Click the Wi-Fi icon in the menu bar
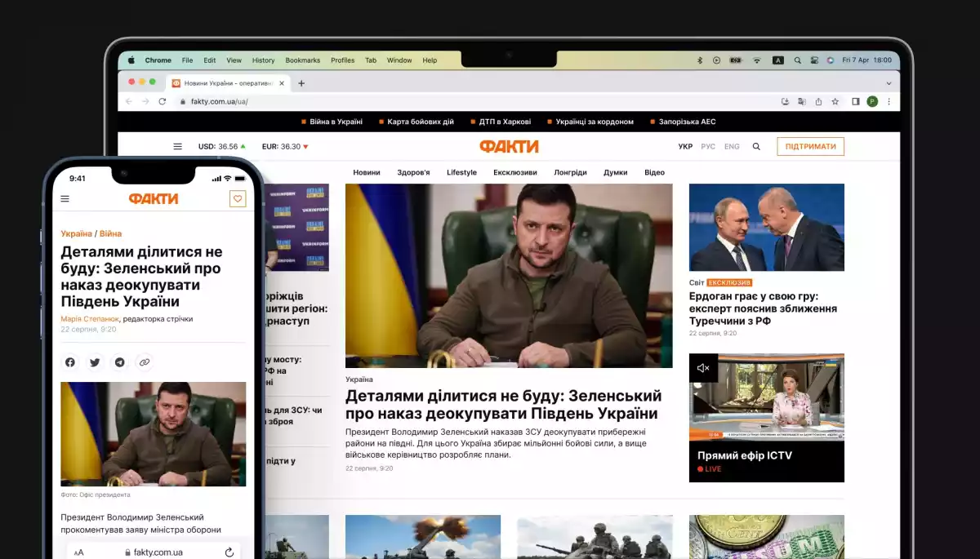The height and width of the screenshot is (559, 980). click(x=757, y=60)
